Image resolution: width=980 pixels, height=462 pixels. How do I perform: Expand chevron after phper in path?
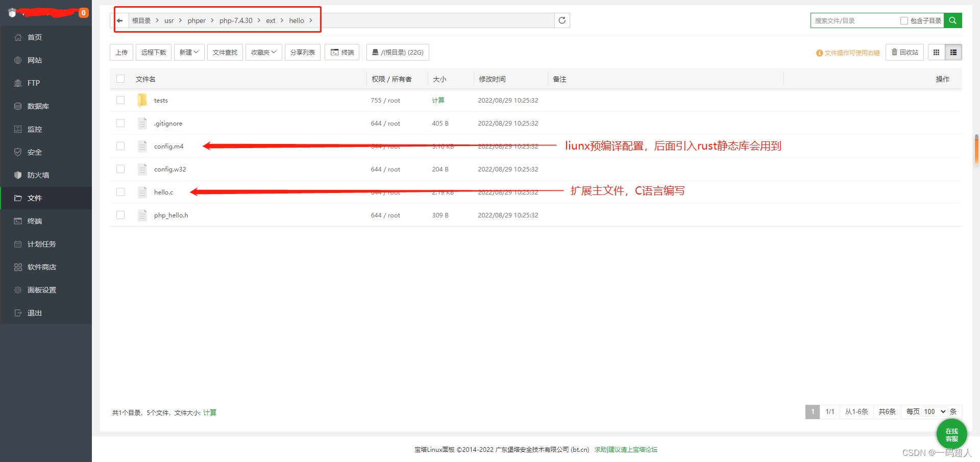(212, 20)
